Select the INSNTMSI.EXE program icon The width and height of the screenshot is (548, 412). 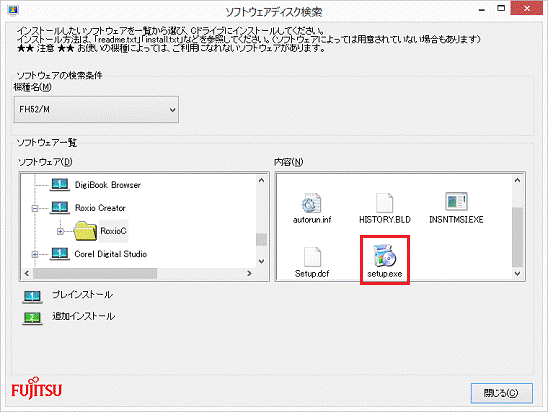pyautogui.click(x=456, y=201)
